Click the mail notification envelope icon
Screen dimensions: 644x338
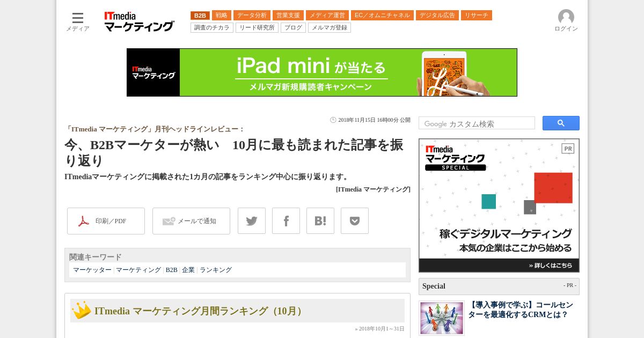169,221
